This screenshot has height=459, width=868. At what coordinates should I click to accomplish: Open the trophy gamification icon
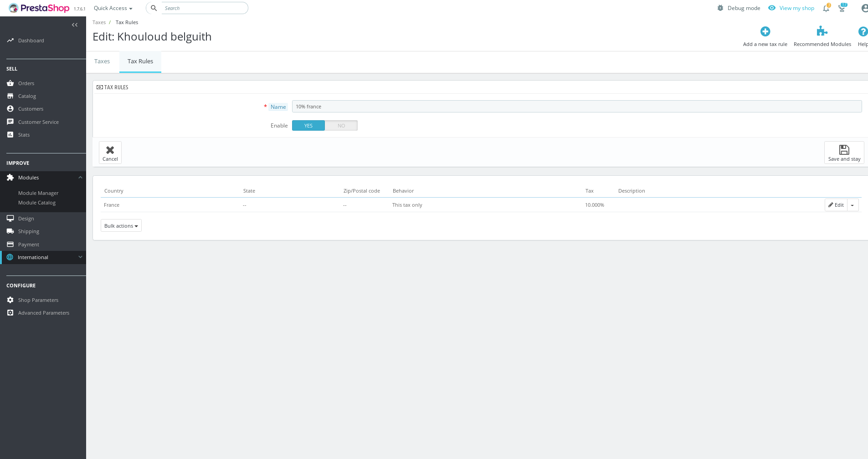pyautogui.click(x=842, y=8)
